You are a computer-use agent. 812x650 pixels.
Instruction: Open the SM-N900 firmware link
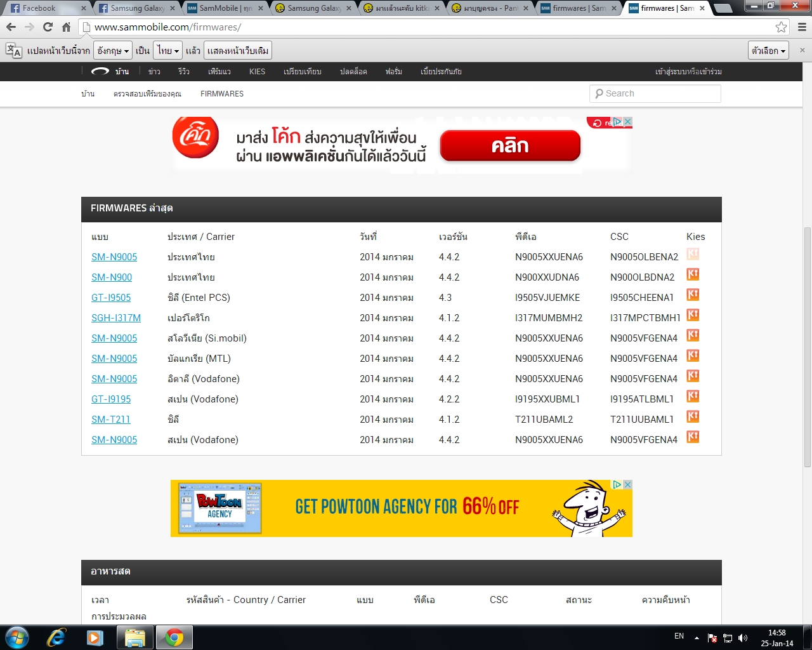point(112,277)
